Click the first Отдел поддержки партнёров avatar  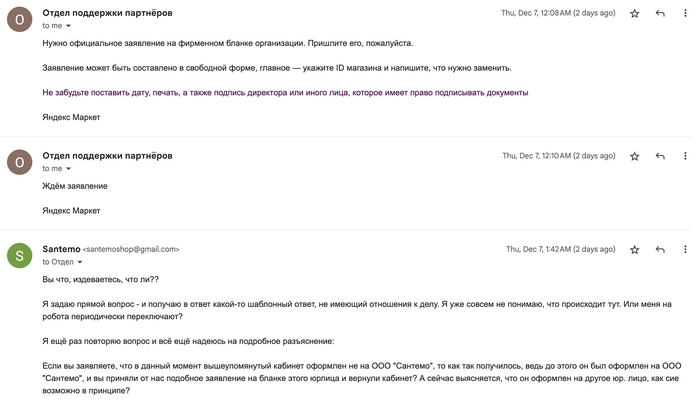[x=19, y=19]
